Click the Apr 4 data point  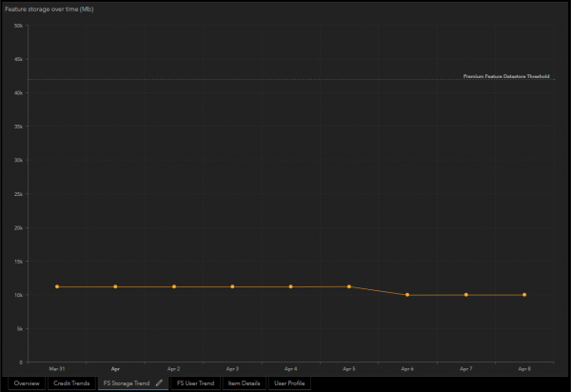tap(290, 286)
